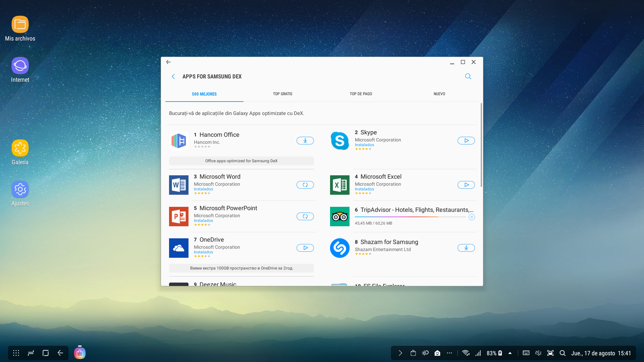Open the TripAdvisor app icon
The width and height of the screenshot is (644, 362).
pos(340,217)
